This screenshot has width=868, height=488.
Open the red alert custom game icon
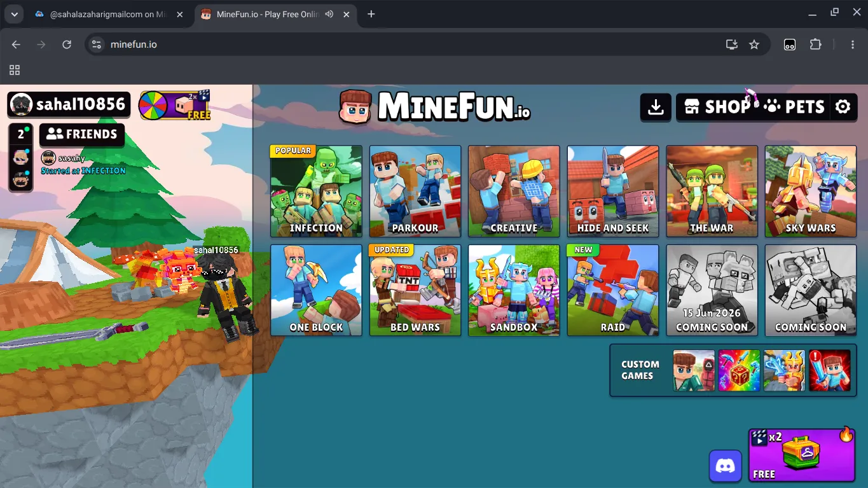coord(829,370)
